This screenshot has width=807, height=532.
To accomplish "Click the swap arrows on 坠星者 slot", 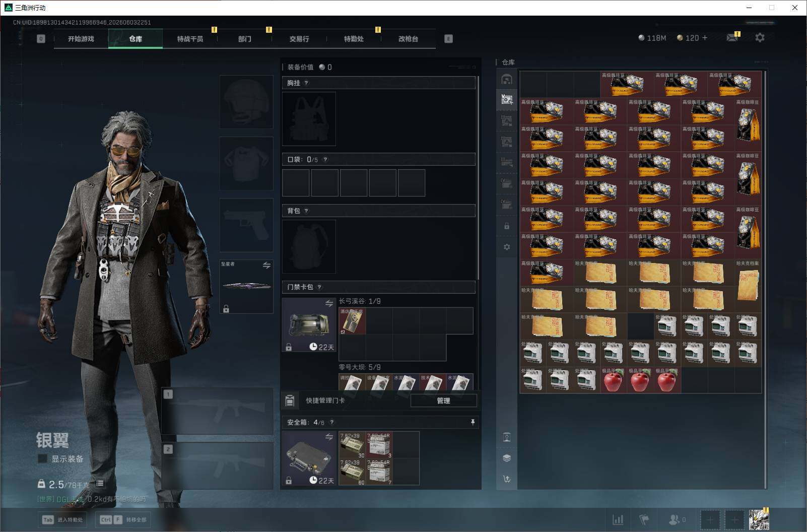I will point(266,265).
